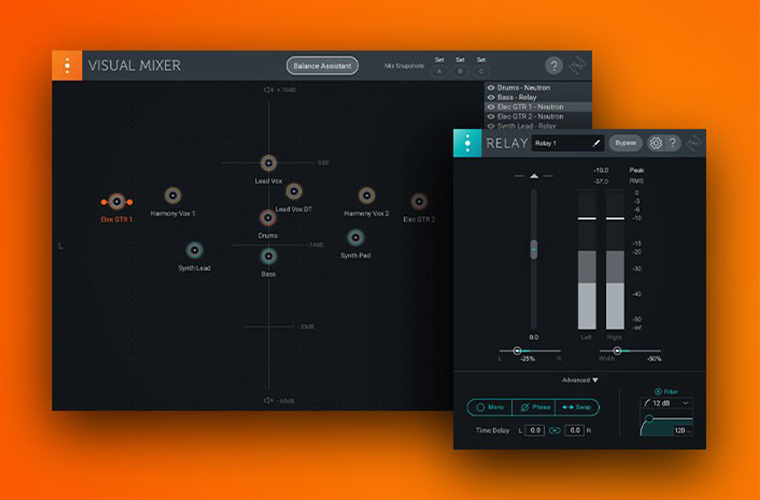Open the Relay teal three-dot menu
The image size is (760, 500).
[467, 143]
